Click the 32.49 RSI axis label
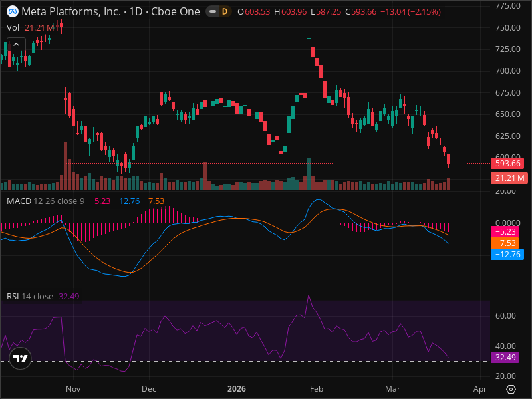Viewport: 532px width, 399px height. pyautogui.click(x=505, y=357)
